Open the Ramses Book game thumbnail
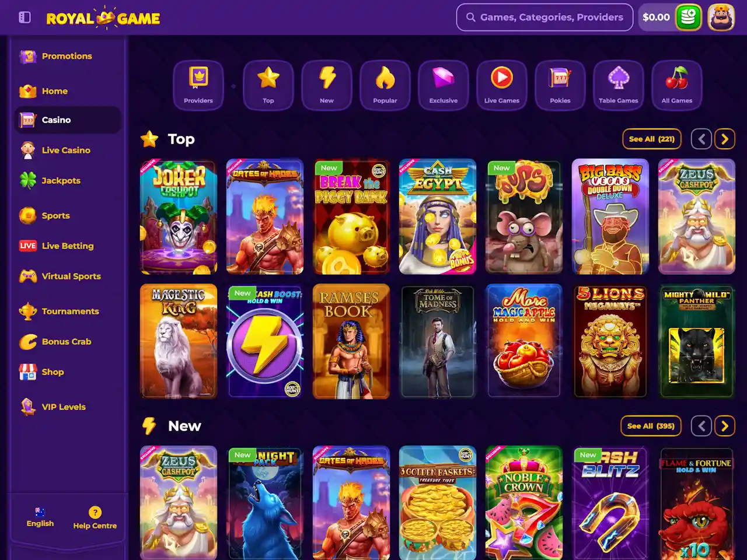 click(x=351, y=341)
